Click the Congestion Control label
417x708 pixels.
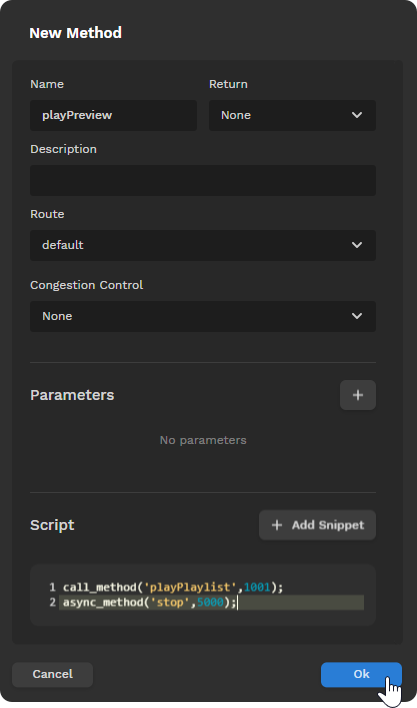tap(87, 285)
